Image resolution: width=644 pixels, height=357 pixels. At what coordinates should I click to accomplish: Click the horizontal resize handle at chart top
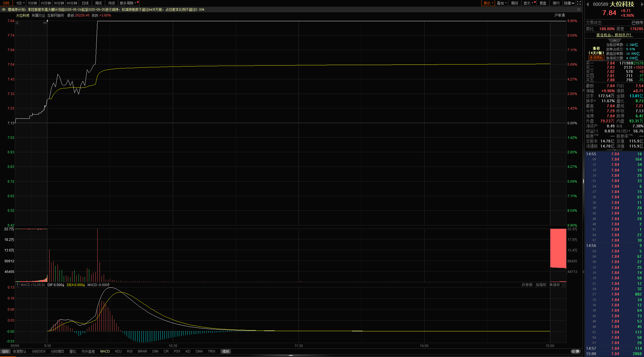pos(45,23)
